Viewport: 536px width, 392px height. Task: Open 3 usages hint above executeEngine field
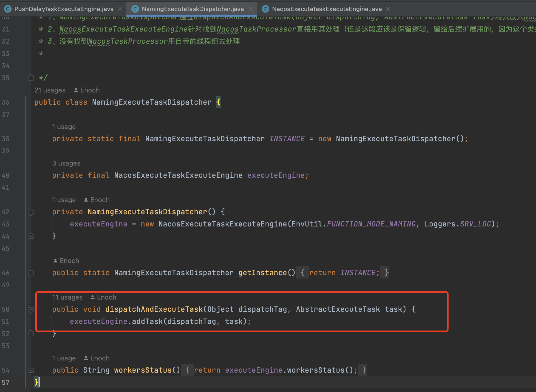pos(66,163)
